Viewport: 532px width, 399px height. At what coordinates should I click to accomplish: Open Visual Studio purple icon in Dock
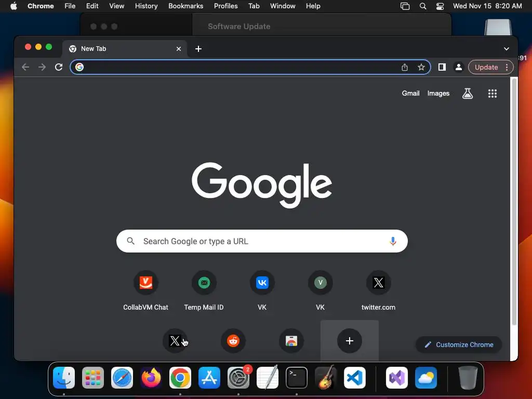tap(397, 378)
